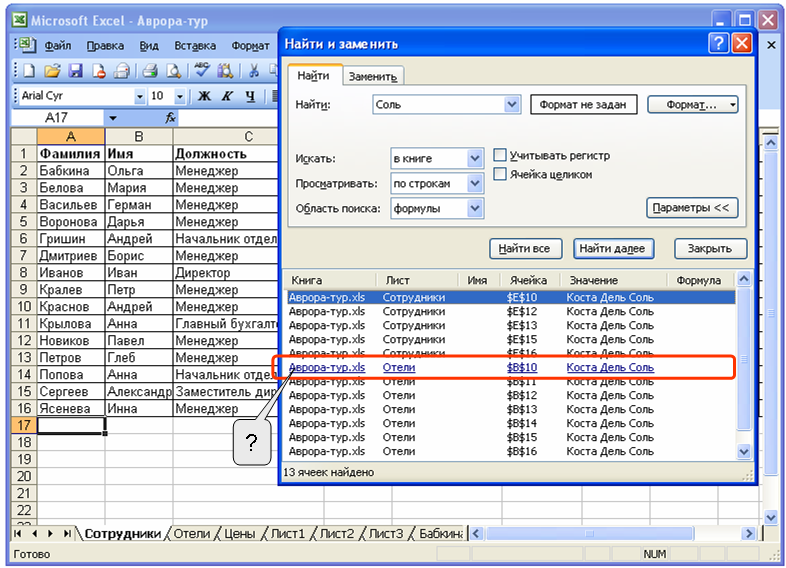
Task: Click in the Найти text field
Action: [439, 104]
